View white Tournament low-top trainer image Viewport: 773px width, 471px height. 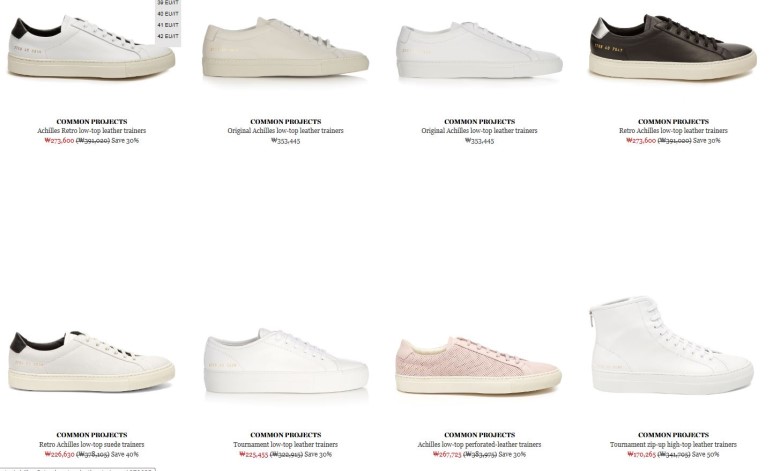[286, 361]
